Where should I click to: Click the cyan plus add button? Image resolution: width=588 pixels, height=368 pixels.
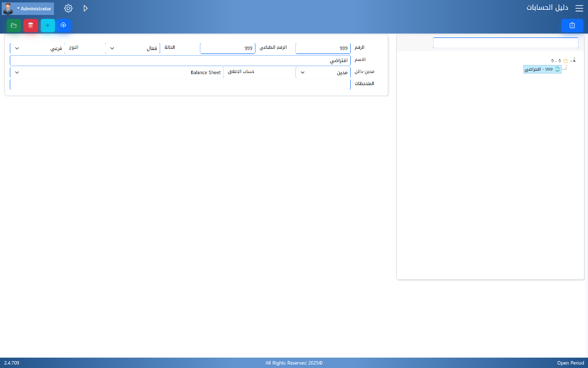pos(48,25)
